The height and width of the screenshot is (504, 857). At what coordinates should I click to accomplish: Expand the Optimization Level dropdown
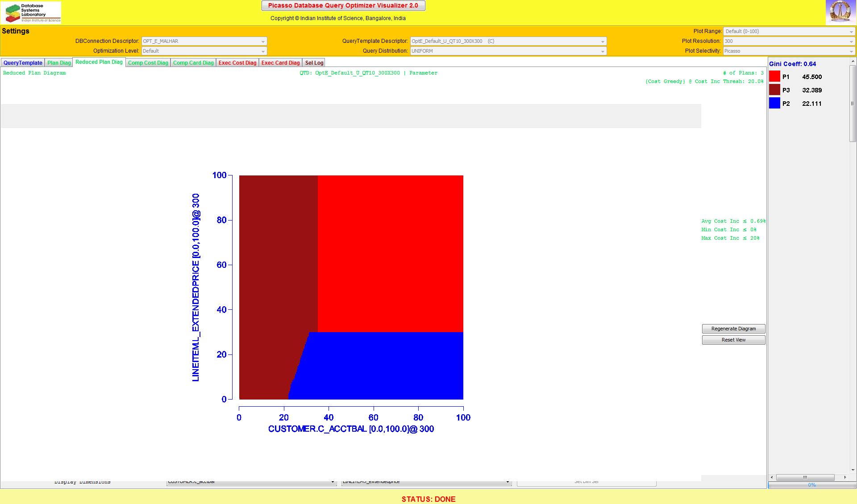coord(204,51)
